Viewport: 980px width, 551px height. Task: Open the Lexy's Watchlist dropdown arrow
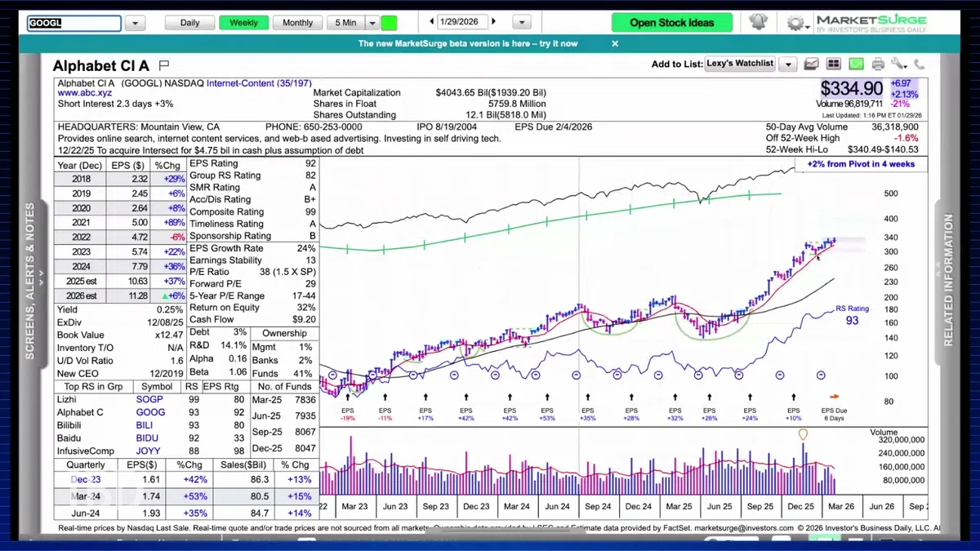788,64
